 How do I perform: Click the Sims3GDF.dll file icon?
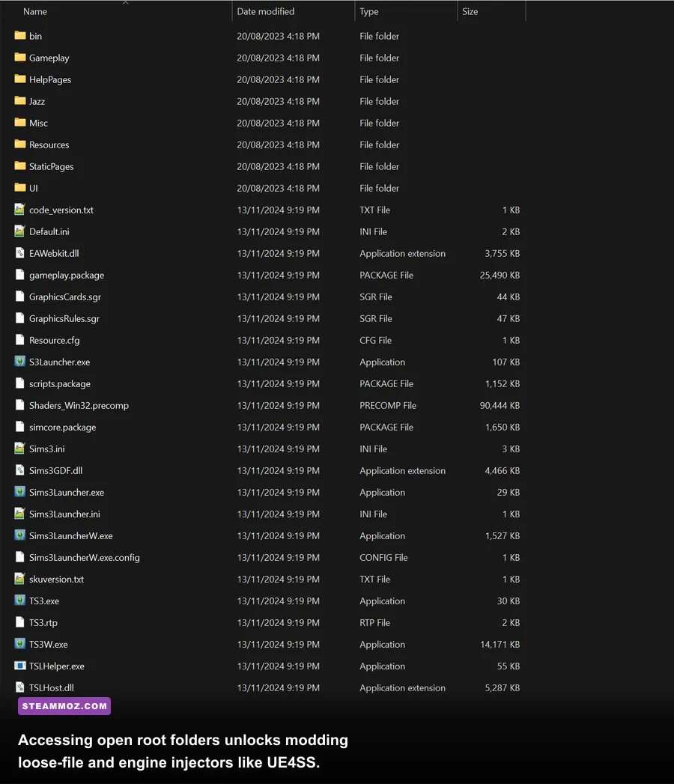click(19, 470)
